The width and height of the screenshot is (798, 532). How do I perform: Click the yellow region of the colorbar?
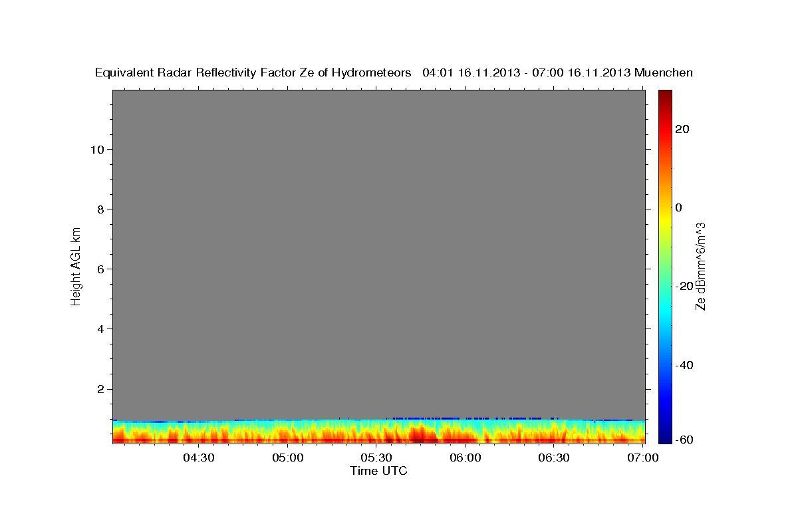point(665,219)
